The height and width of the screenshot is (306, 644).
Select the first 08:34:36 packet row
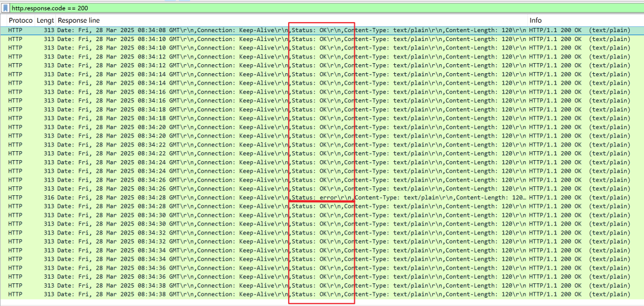[179, 268]
